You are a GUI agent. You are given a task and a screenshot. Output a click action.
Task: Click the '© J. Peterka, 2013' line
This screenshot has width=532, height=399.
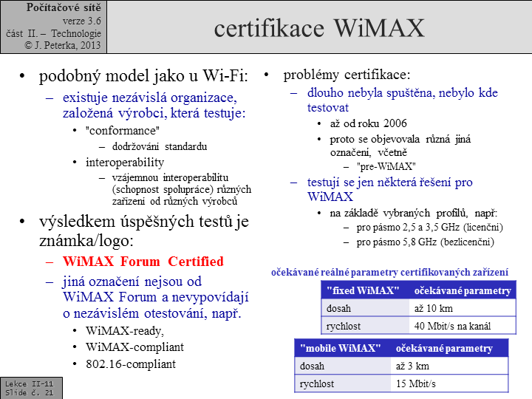[63, 45]
